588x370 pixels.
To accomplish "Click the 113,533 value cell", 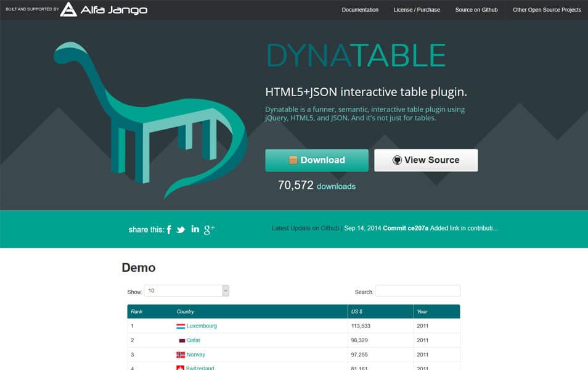I will click(361, 326).
